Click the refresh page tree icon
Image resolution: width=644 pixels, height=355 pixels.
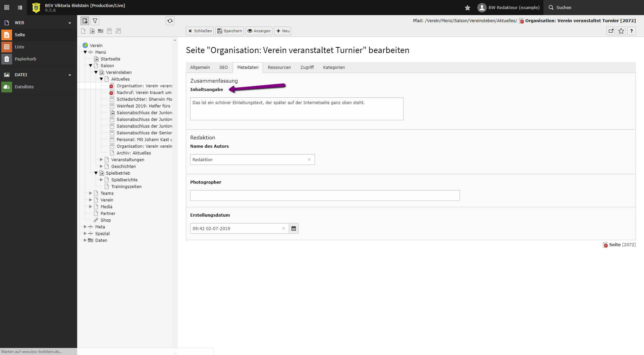coord(170,21)
